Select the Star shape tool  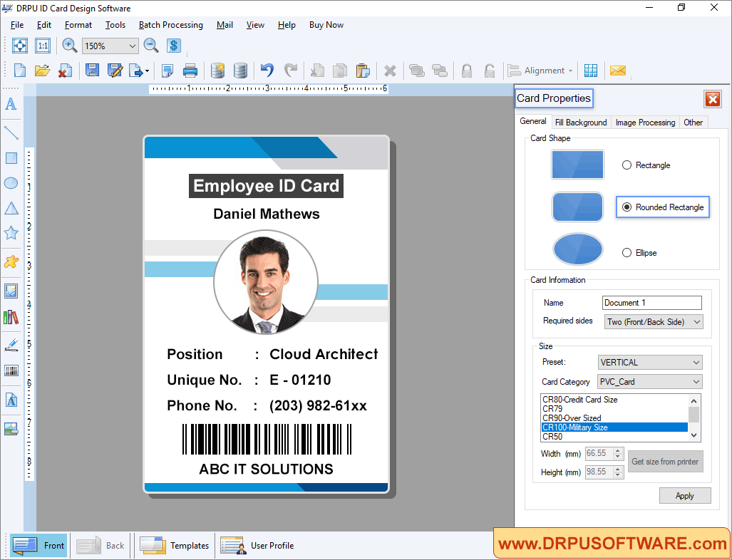[11, 233]
